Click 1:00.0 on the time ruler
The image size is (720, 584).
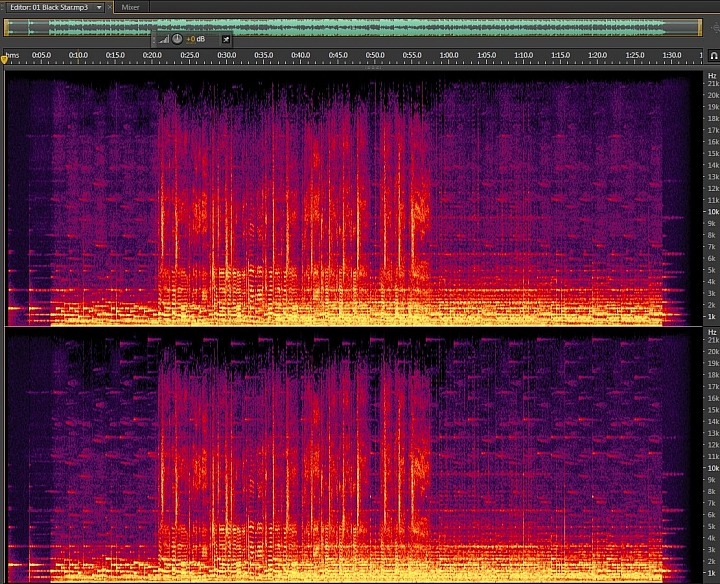click(x=449, y=55)
